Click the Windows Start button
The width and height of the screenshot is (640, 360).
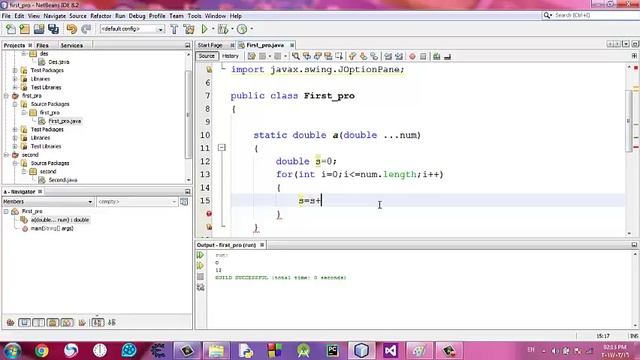[12, 351]
